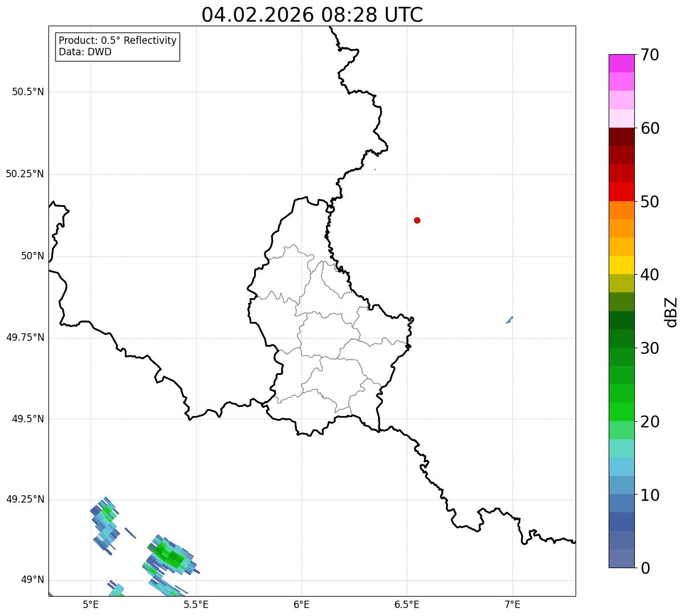
Task: Click the 10 tick on colorbar
Action: 650,495
